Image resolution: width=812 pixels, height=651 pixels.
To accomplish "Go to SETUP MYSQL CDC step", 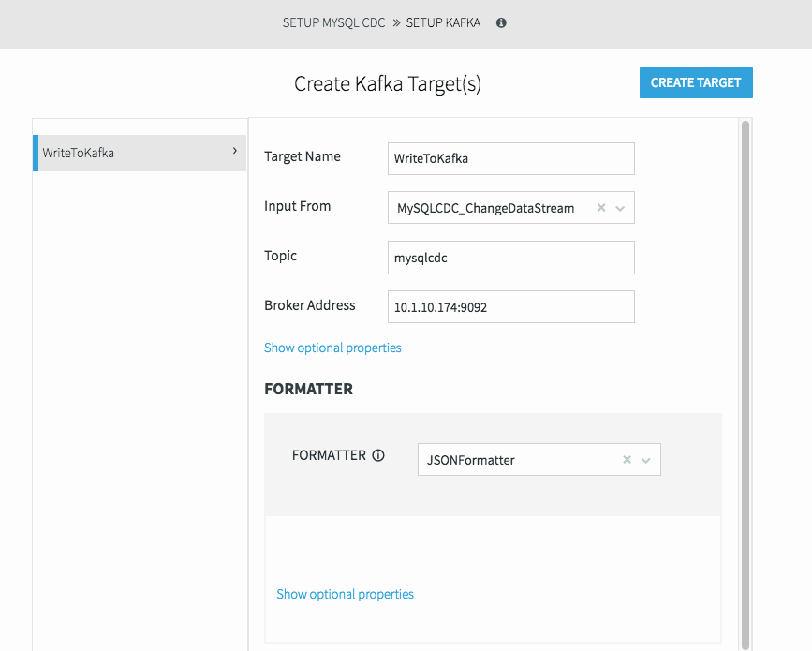I will (x=333, y=22).
